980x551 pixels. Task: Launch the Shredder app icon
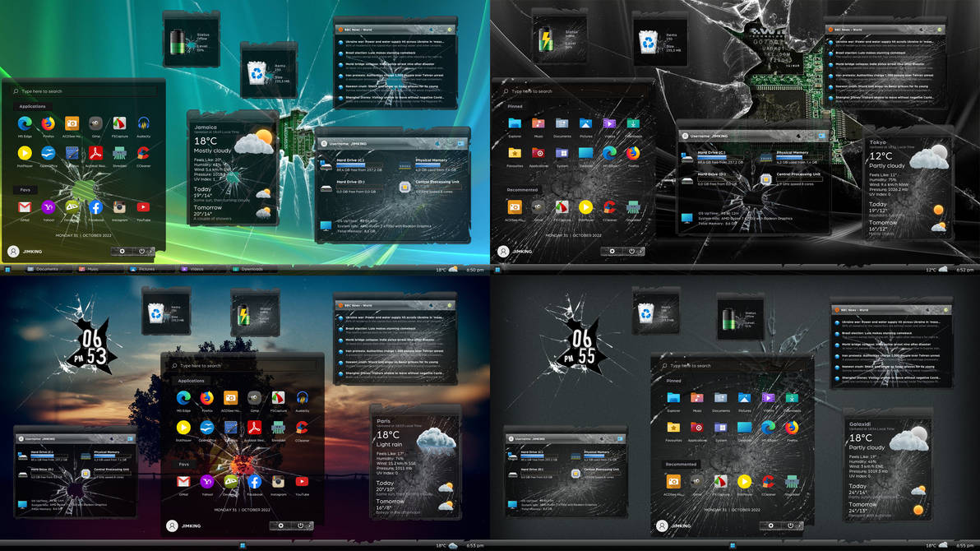[118, 153]
